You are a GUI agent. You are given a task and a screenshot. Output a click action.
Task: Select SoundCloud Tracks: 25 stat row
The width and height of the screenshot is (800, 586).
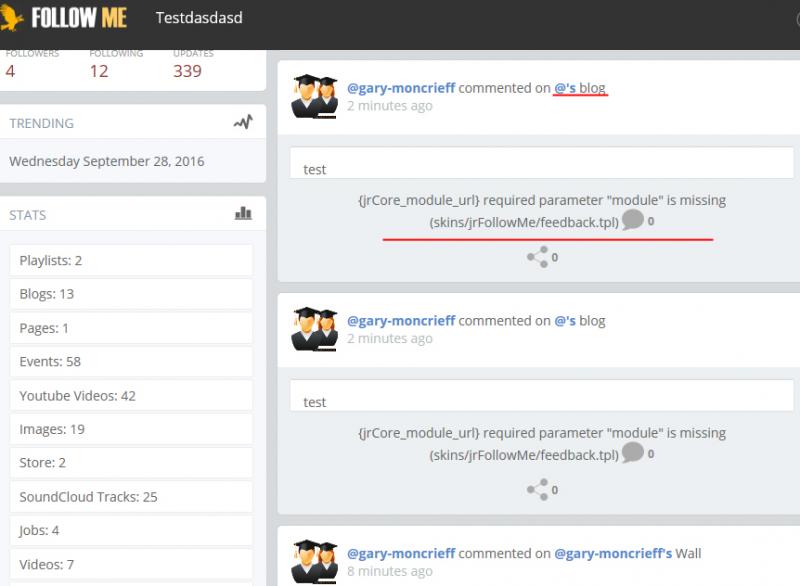[131, 497]
